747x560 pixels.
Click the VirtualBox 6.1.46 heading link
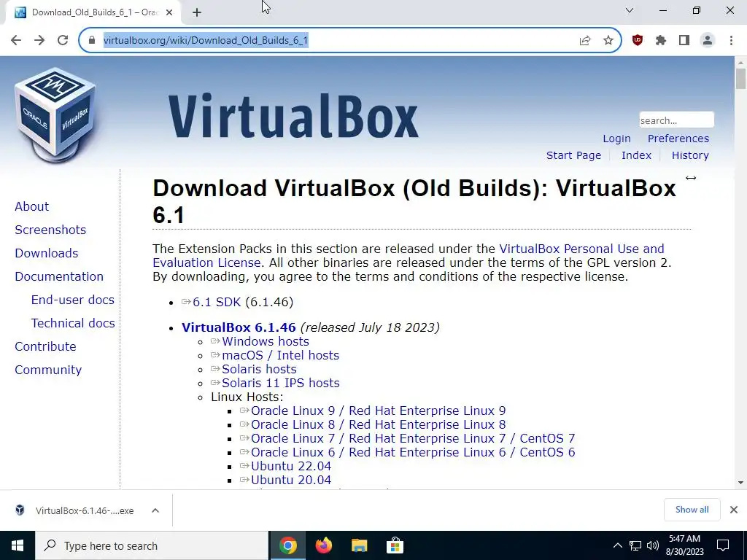pos(239,327)
